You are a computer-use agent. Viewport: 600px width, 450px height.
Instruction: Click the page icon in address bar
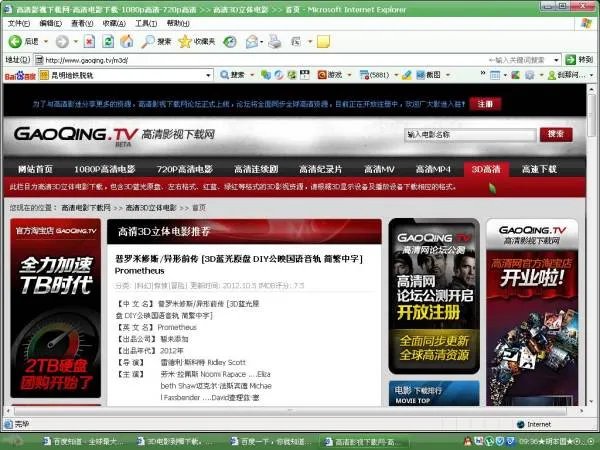tap(39, 60)
